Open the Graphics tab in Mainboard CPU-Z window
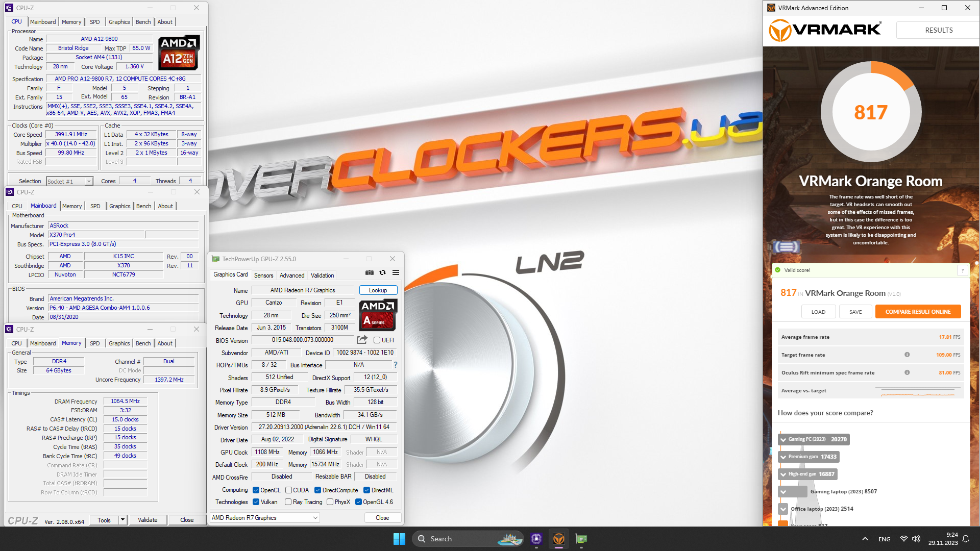The image size is (980, 551). 120,206
